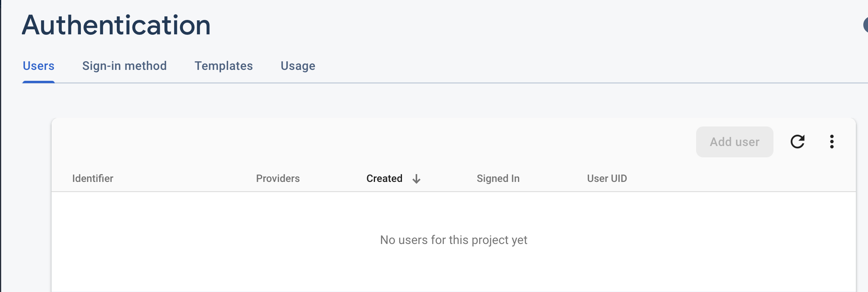Choose the User UID column header

click(607, 178)
